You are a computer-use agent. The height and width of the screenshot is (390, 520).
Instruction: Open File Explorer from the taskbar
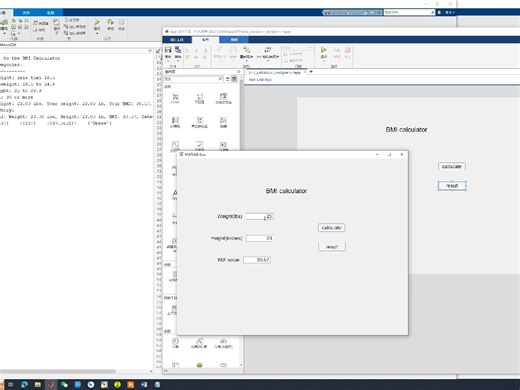[38, 384]
